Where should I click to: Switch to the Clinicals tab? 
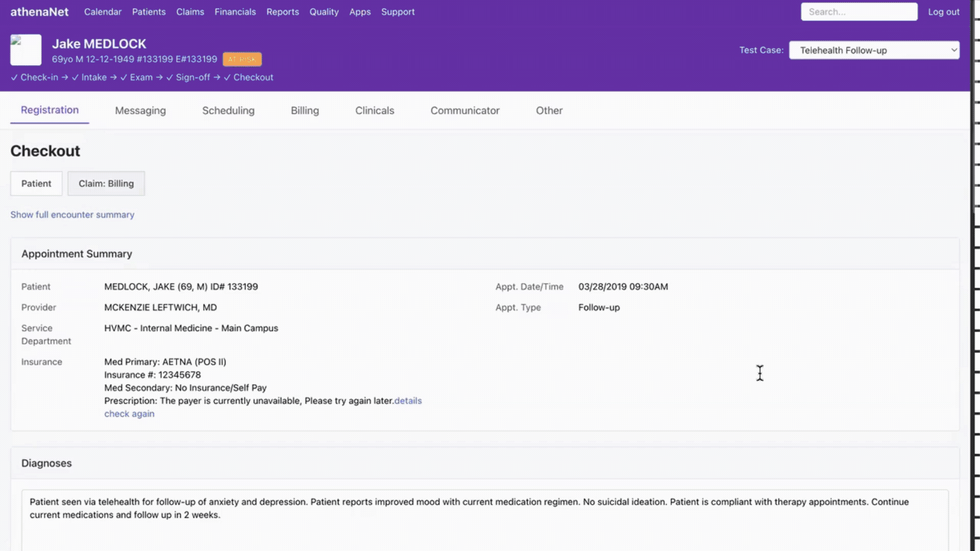click(374, 110)
